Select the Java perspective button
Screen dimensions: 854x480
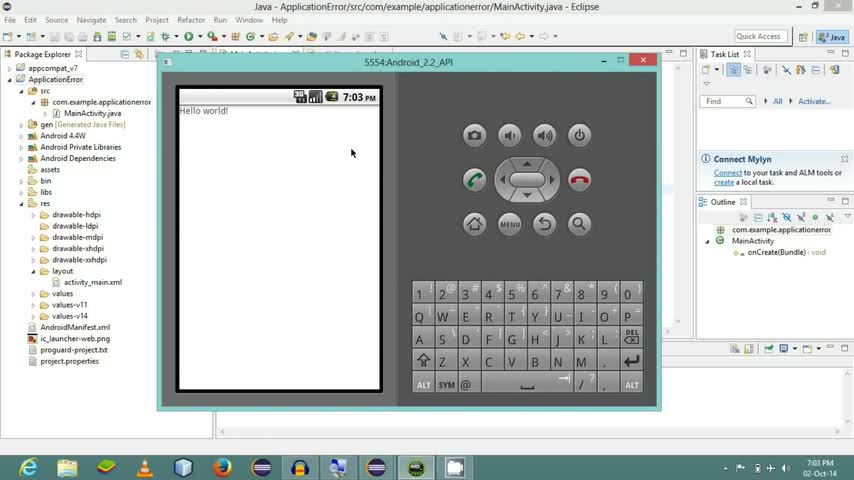pyautogui.click(x=832, y=37)
